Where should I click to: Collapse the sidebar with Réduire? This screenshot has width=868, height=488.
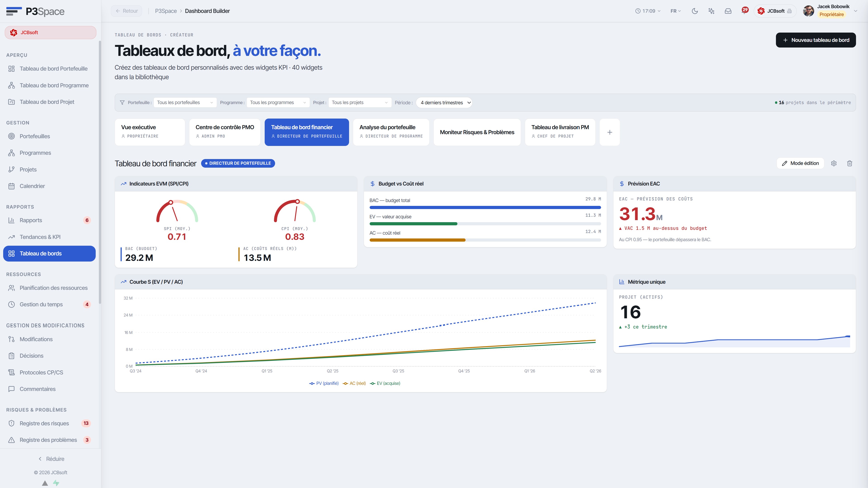(51, 459)
